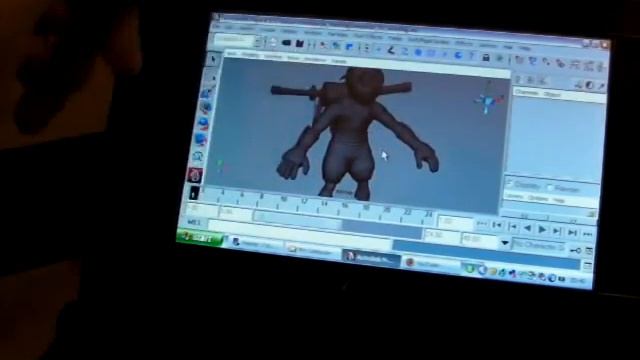Viewport: 640px width, 360px height.
Task: Open the Soft/Rigid Bodies menu
Action: click(x=429, y=41)
